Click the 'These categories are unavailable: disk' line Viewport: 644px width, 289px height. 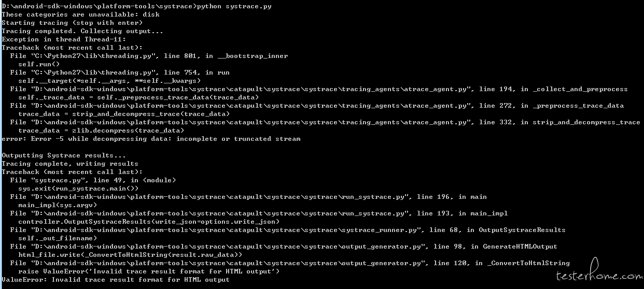click(x=81, y=15)
